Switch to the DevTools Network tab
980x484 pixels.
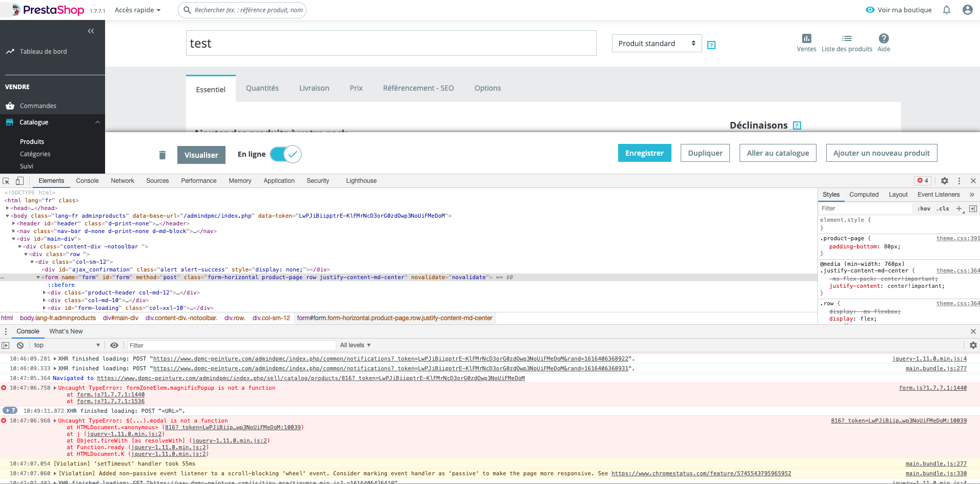(x=122, y=181)
